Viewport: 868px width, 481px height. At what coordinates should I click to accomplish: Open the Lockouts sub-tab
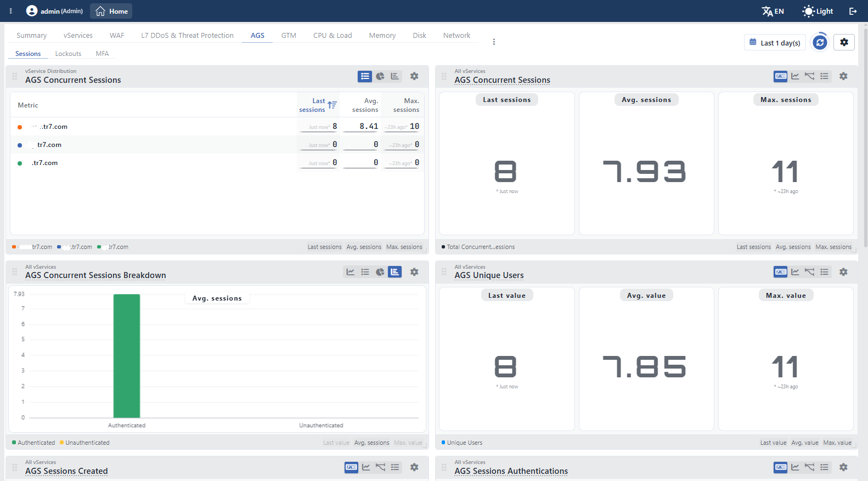pyautogui.click(x=68, y=54)
